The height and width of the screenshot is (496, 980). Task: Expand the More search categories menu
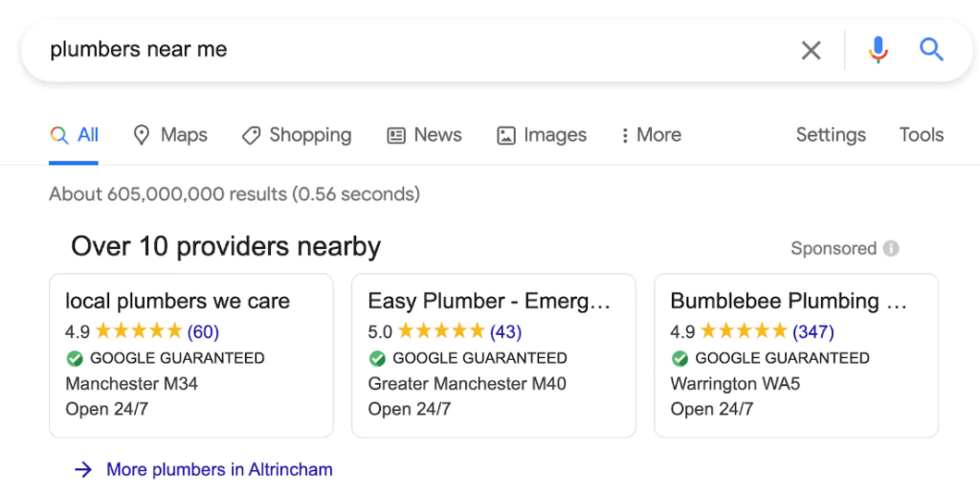tap(651, 135)
